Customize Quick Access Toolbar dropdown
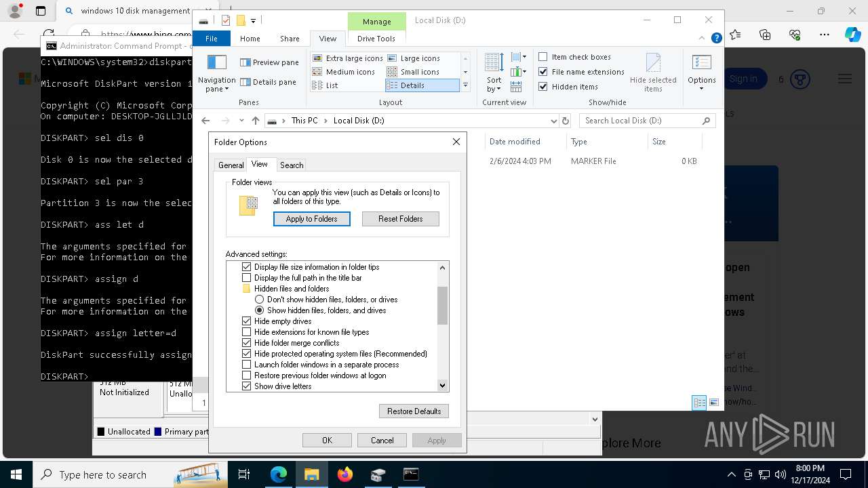 click(254, 21)
